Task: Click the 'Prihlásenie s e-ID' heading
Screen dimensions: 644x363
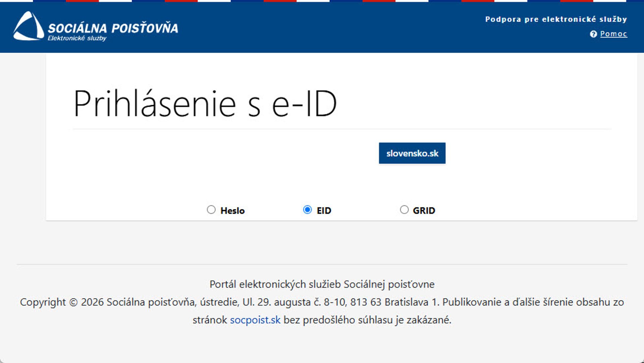Action: coord(205,104)
